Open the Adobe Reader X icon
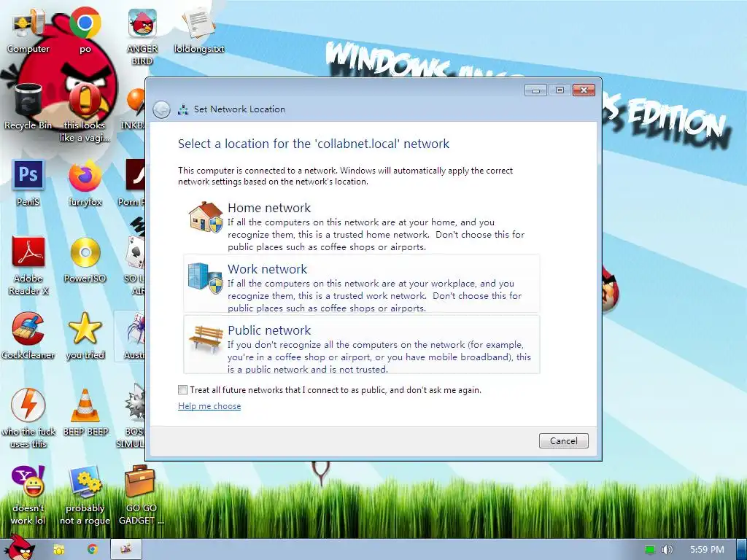The height and width of the screenshot is (560, 747). coord(28,265)
